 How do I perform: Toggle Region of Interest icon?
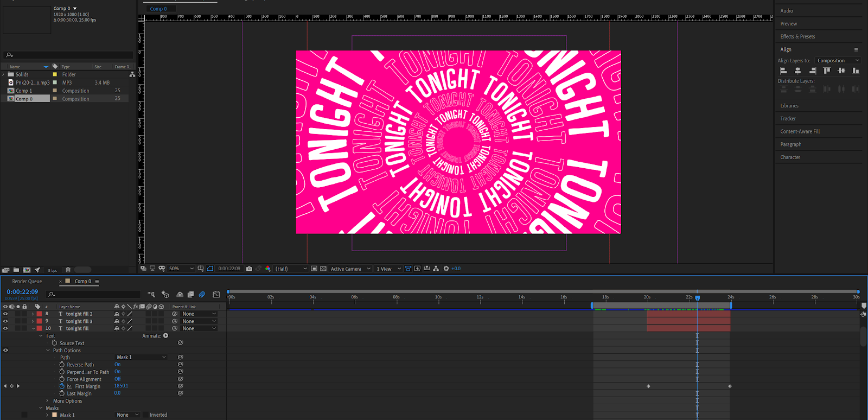pyautogui.click(x=314, y=269)
